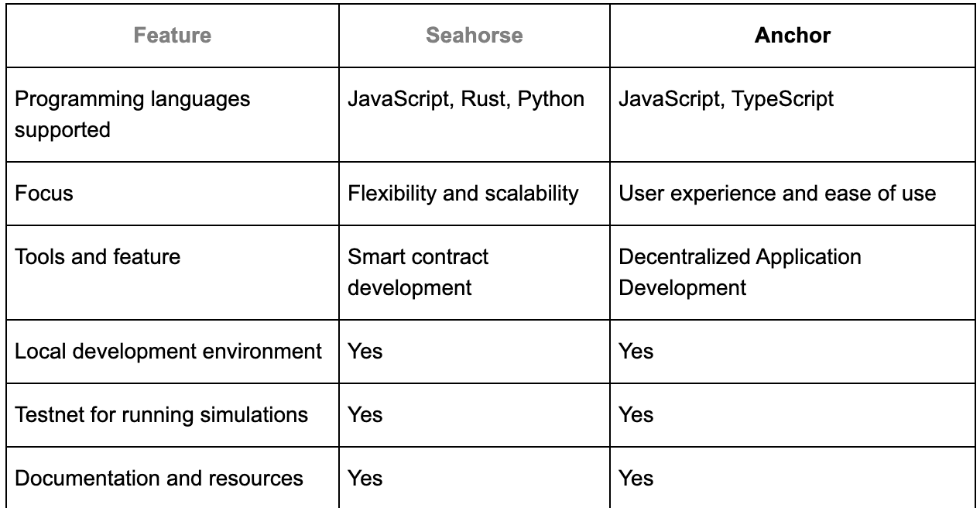Screen dimensions: 980x508
Task: Select Anchor's Yes for testnet simulations
Action: (636, 414)
